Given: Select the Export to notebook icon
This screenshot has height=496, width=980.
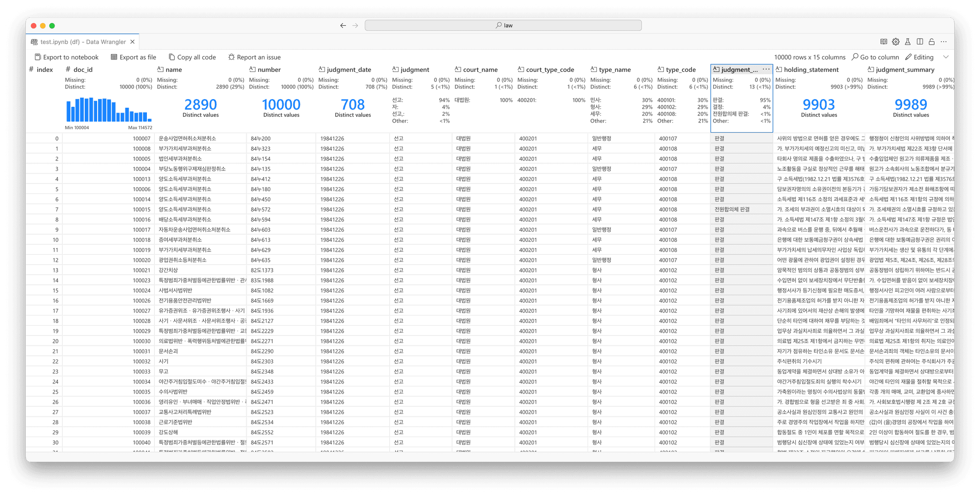Looking at the screenshot, I should (x=37, y=57).
